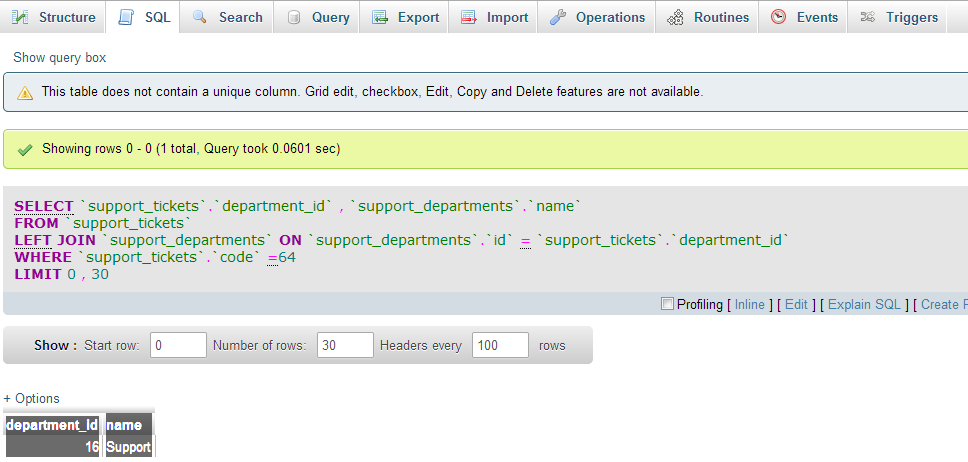The width and height of the screenshot is (968, 462).
Task: Click the Triggers tab icon
Action: coord(867,17)
